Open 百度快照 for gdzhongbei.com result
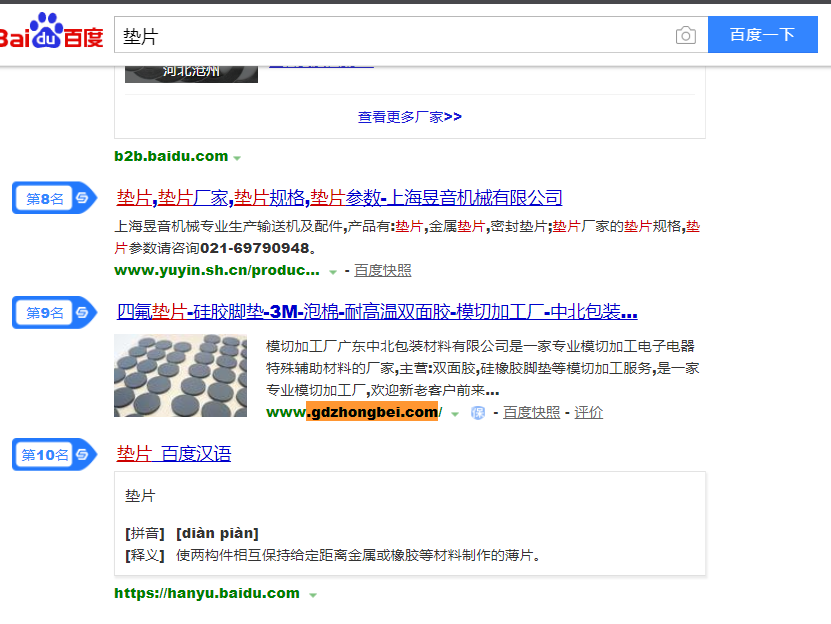 click(532, 412)
